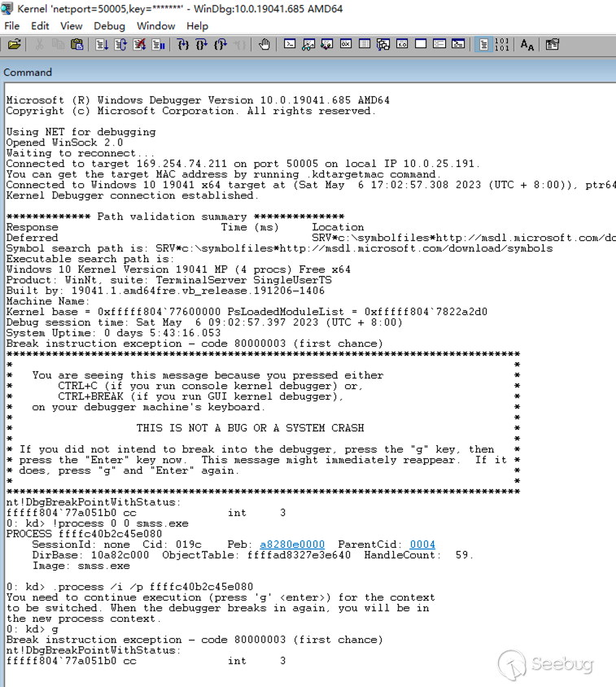Click the Go (continue execution) toolbar icon
The height and width of the screenshot is (687, 616).
(x=102, y=44)
